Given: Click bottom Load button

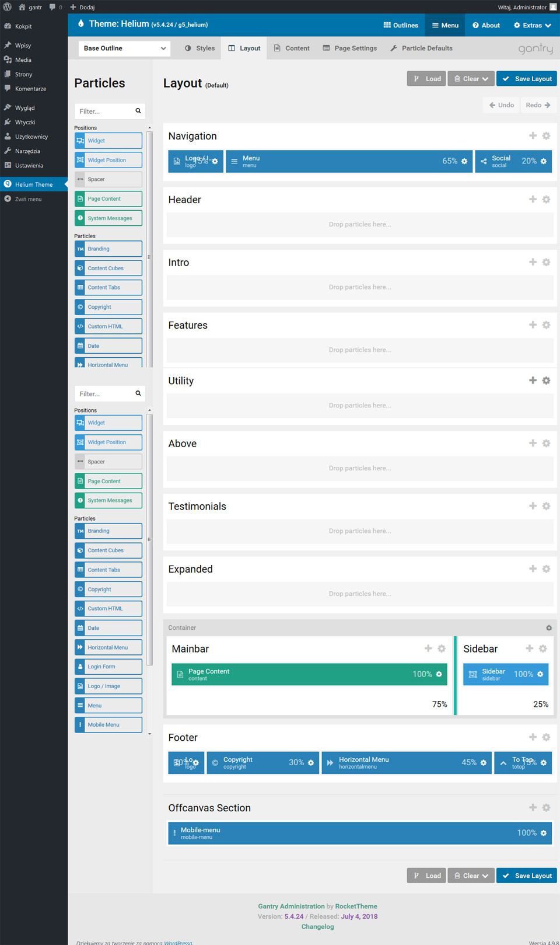Looking at the screenshot, I should coord(426,876).
